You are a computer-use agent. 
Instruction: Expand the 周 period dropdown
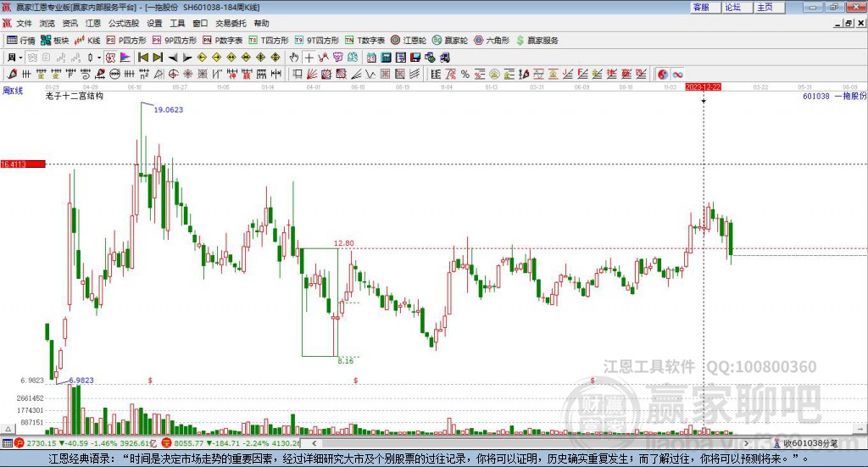20,58
